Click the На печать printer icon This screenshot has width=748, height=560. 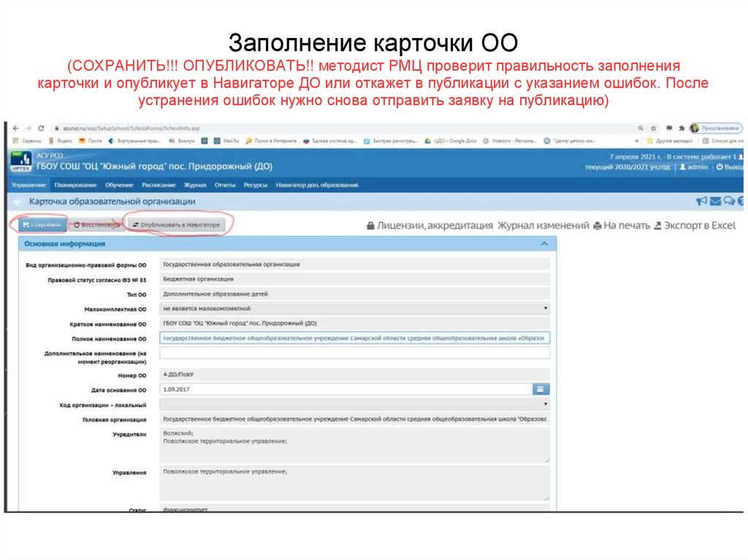point(597,224)
